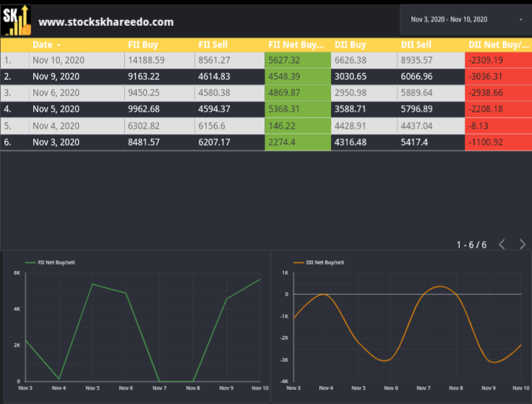Go to the next table page arrow
The image size is (532, 404).
(522, 244)
